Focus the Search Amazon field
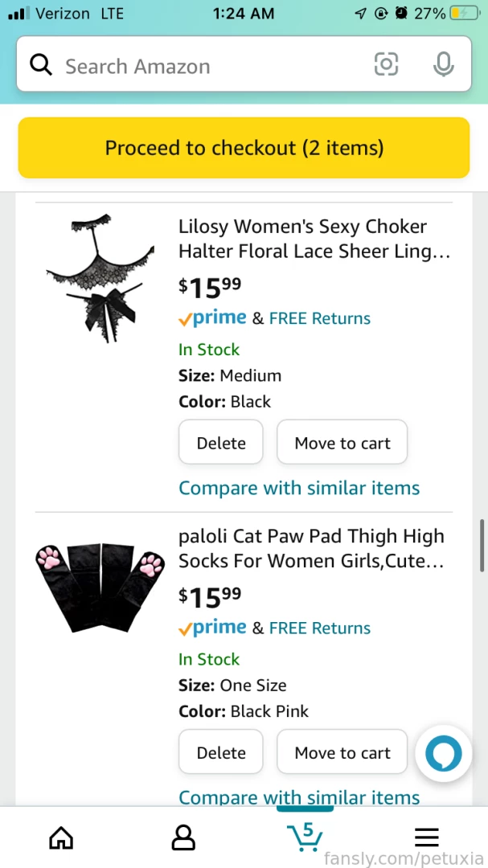 [x=244, y=63]
